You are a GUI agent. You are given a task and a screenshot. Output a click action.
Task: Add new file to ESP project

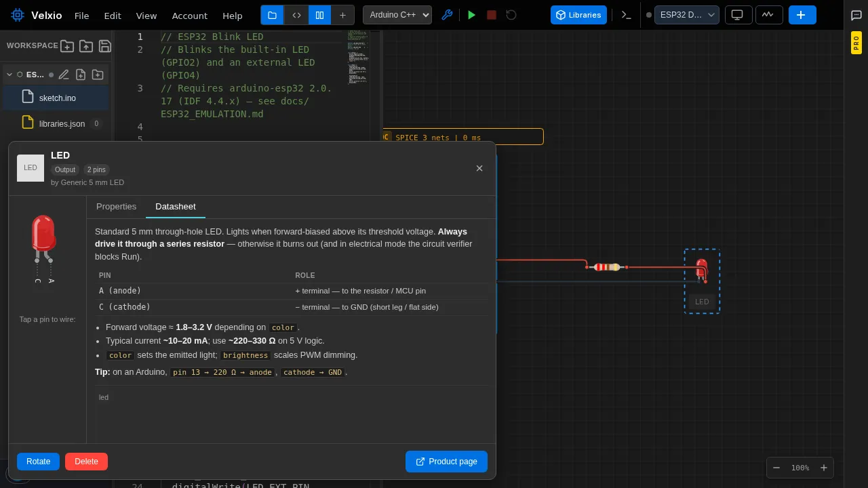click(81, 75)
